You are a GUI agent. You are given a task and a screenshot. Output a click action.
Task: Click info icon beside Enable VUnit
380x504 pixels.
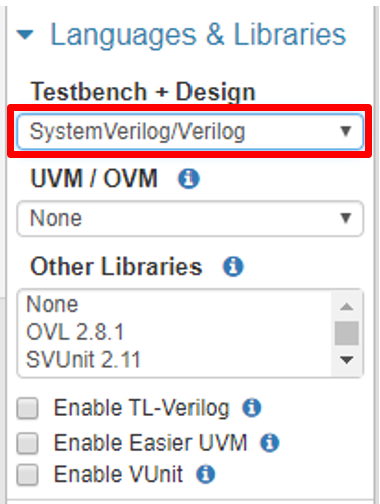click(205, 474)
